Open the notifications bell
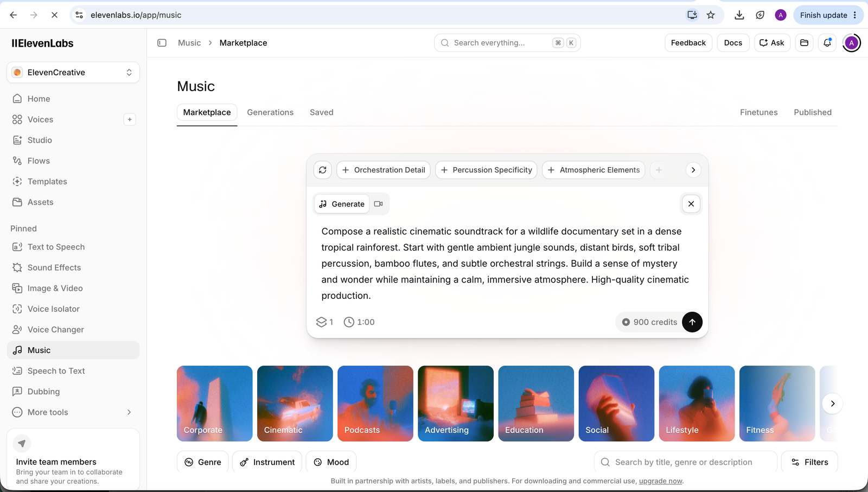The height and width of the screenshot is (492, 868). point(827,43)
